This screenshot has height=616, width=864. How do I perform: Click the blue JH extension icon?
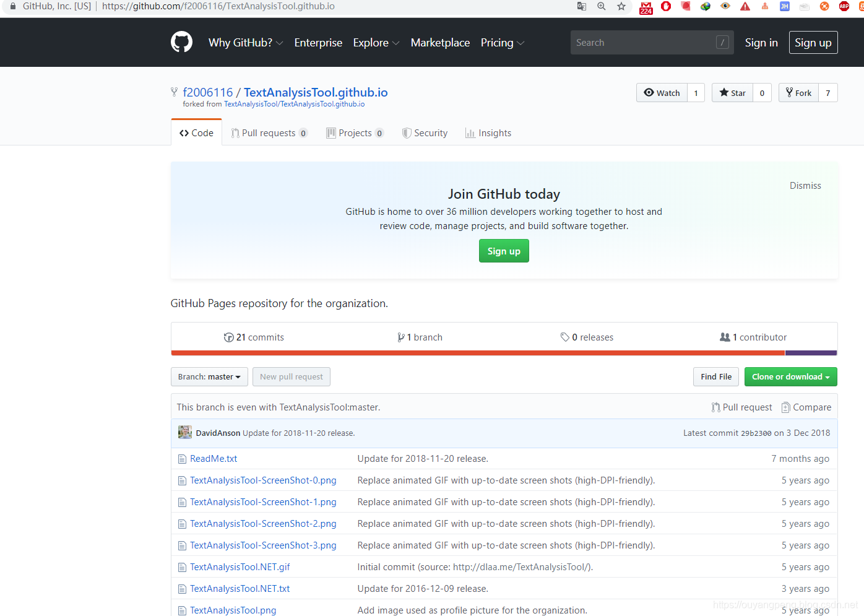pos(785,6)
